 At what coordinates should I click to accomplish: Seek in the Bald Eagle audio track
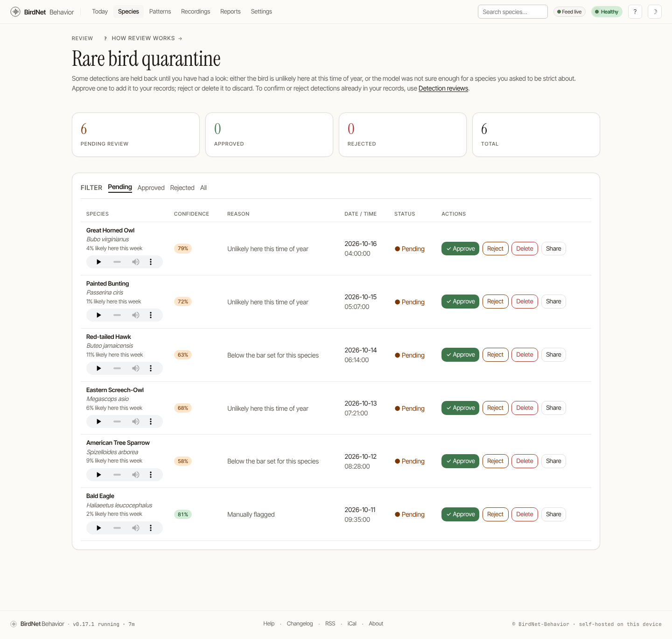[117, 528]
